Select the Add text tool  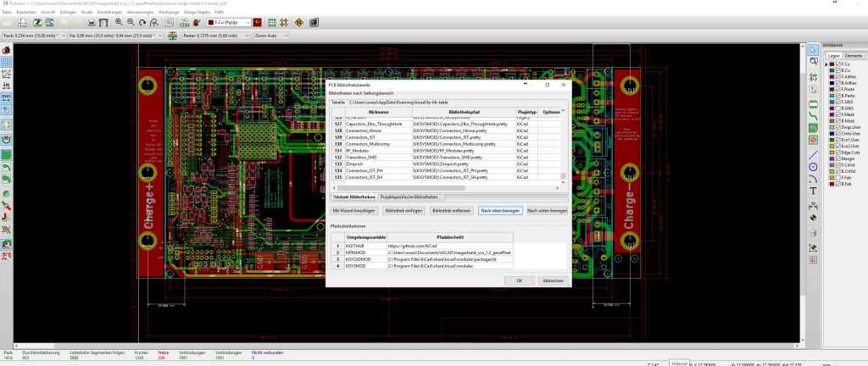813,191
